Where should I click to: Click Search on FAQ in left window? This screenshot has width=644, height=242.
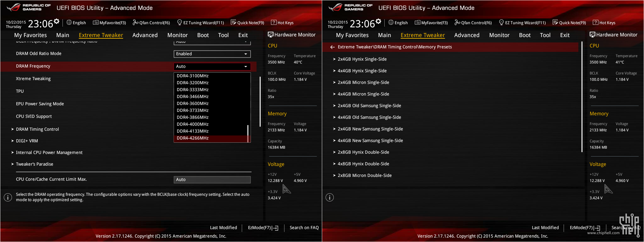coord(304,228)
